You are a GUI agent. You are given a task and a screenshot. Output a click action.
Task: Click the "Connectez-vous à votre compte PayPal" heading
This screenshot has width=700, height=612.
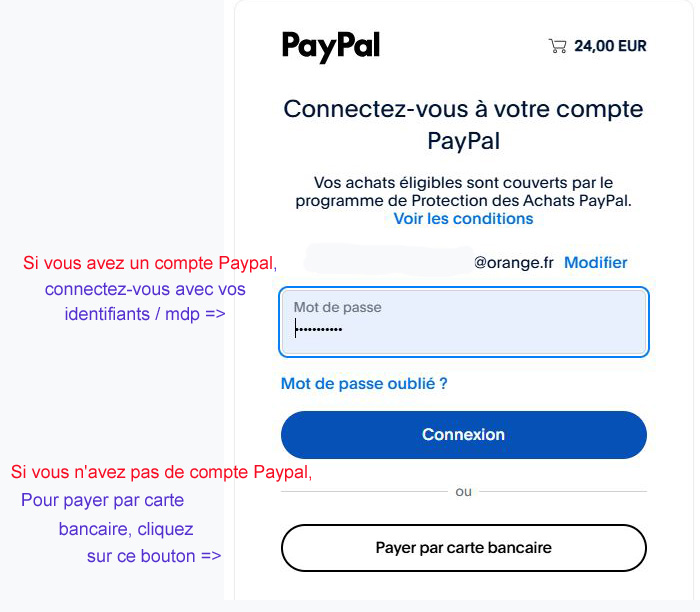(x=464, y=124)
